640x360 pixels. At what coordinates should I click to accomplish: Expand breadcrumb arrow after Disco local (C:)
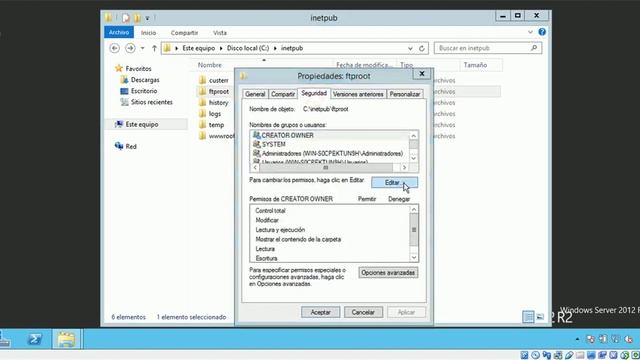pos(275,48)
